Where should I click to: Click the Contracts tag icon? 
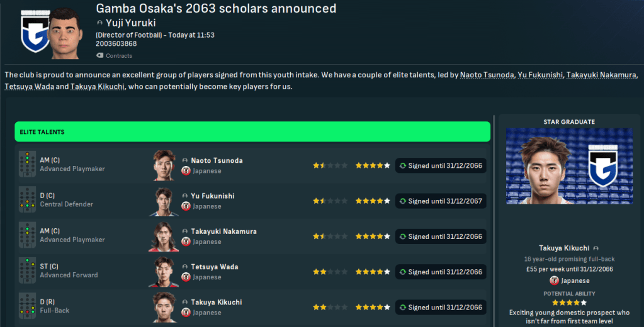[x=99, y=56]
